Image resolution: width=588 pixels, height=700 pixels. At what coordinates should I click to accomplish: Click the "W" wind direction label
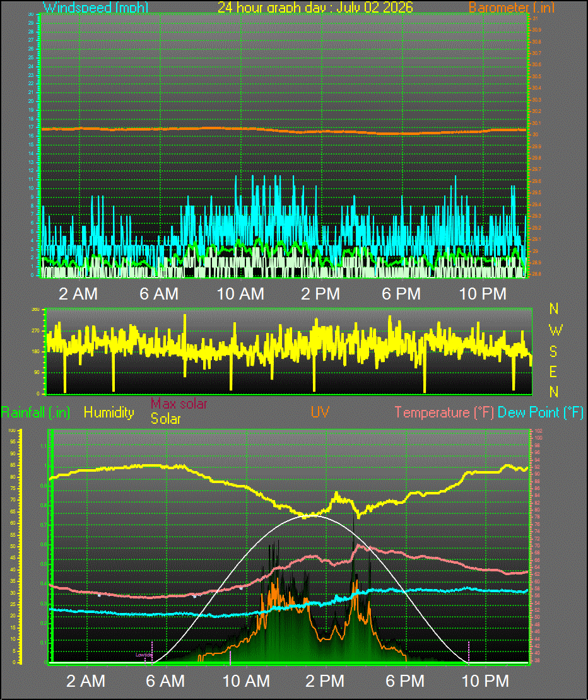pyautogui.click(x=555, y=330)
